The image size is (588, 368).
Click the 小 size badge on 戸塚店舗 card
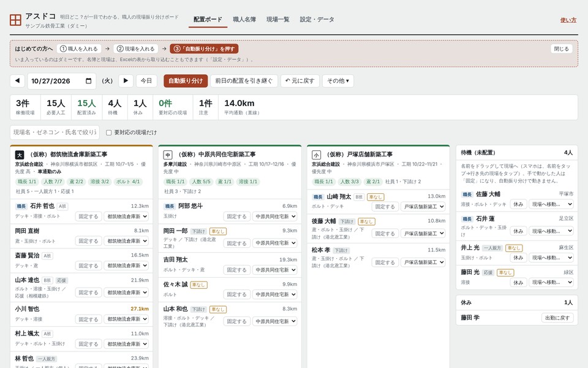click(316, 155)
